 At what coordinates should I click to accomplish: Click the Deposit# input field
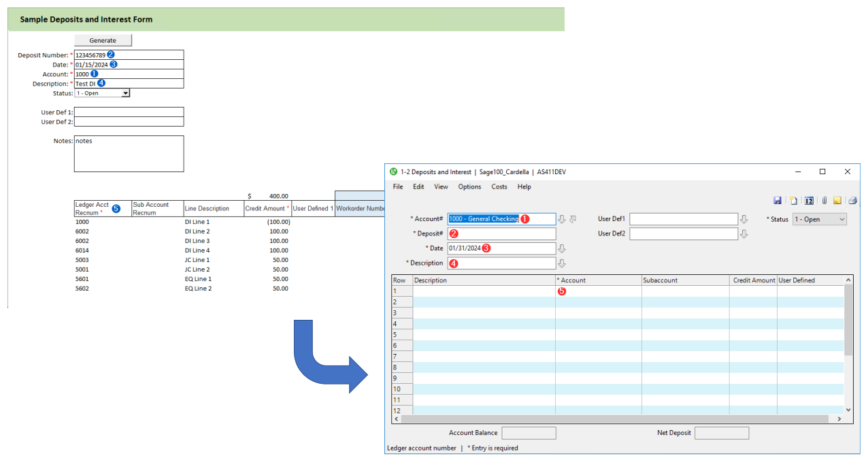(x=501, y=234)
